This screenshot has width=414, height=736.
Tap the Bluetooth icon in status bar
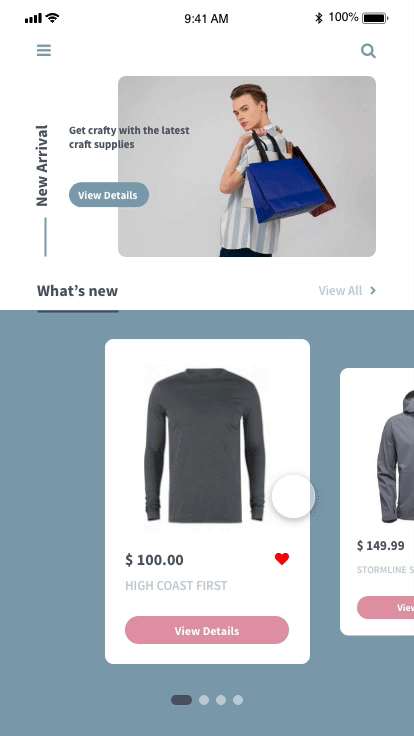[319, 18]
